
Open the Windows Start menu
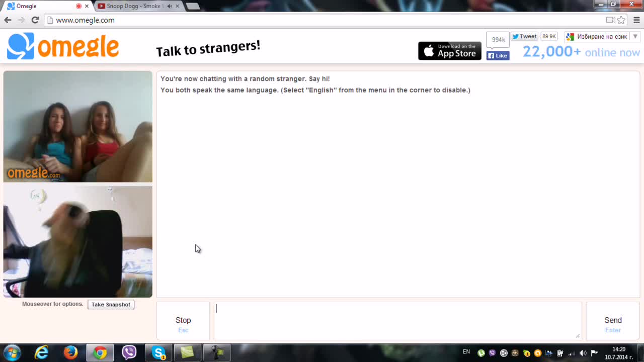12,353
